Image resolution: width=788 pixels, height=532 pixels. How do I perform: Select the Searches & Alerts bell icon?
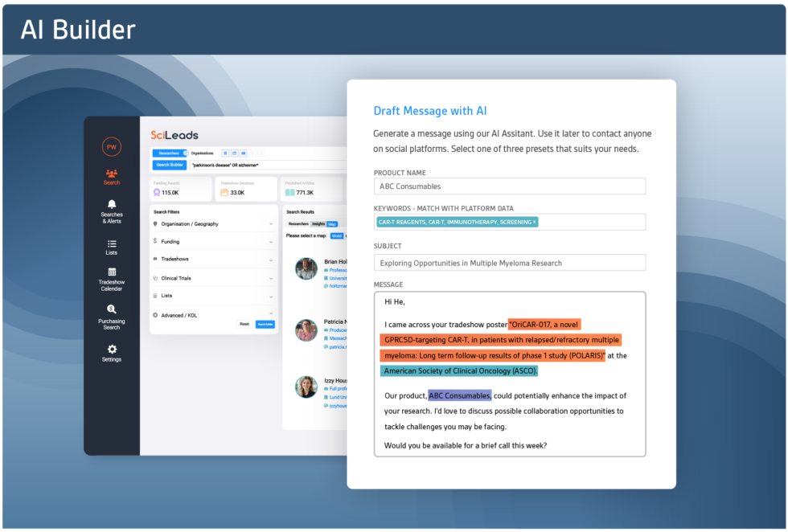112,203
